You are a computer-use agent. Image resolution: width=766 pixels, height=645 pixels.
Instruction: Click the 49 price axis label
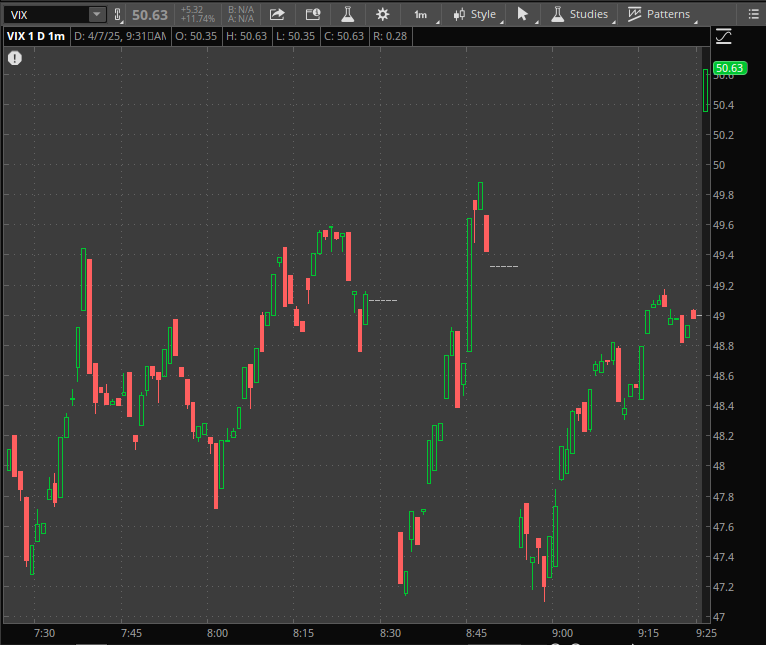click(719, 316)
